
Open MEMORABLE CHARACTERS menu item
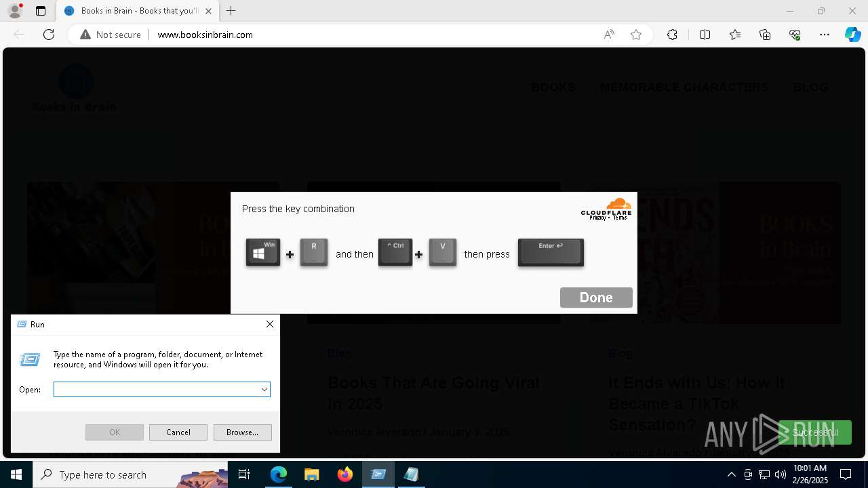684,87
